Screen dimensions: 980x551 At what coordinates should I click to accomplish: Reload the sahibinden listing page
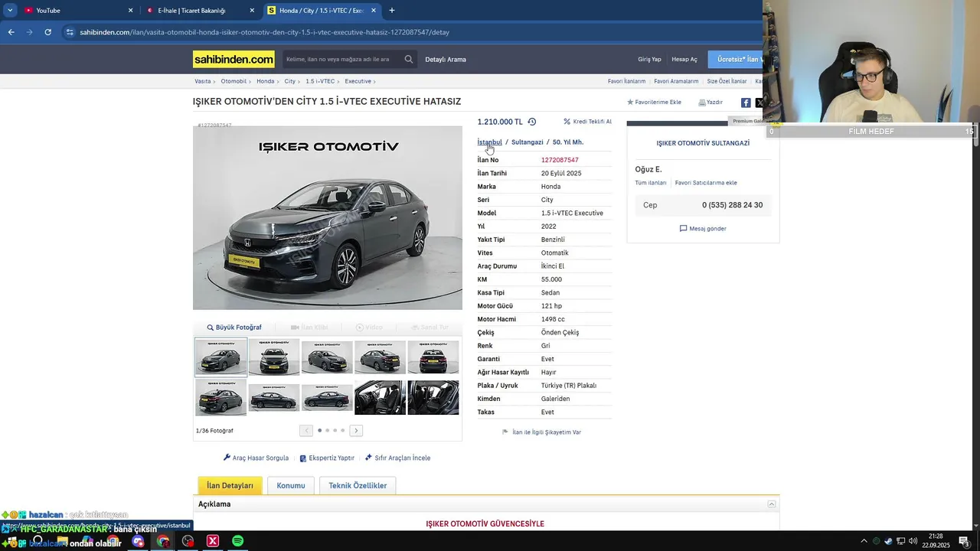point(47,32)
